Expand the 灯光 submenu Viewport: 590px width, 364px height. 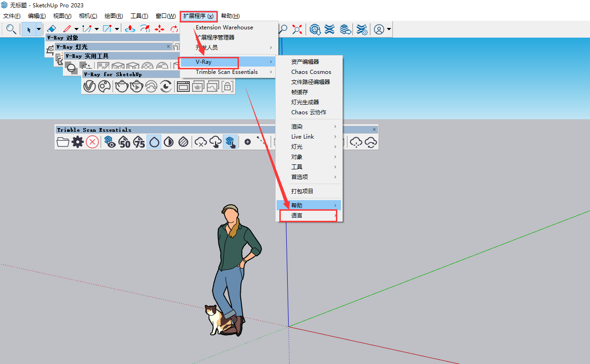click(x=309, y=146)
